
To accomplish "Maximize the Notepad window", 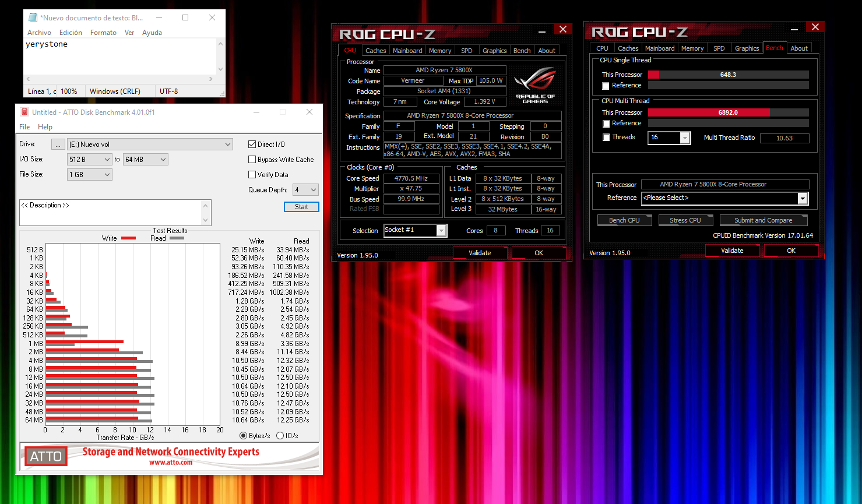I will [185, 17].
